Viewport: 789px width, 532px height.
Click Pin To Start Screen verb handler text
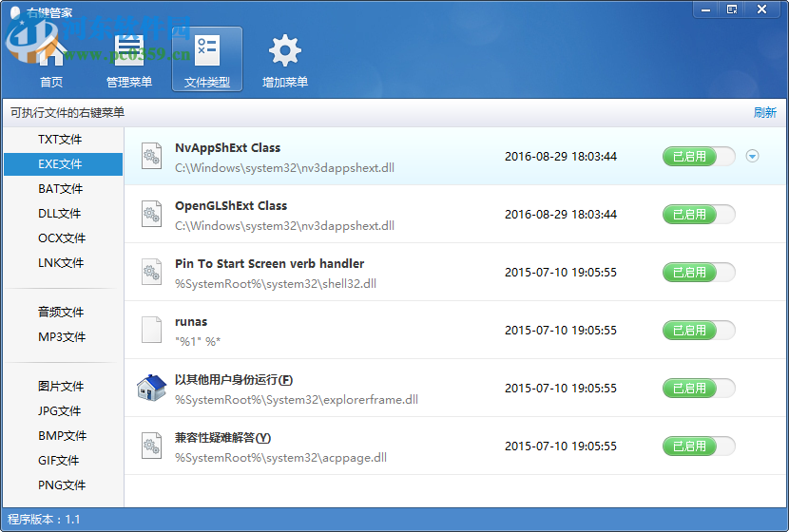pyautogui.click(x=269, y=263)
